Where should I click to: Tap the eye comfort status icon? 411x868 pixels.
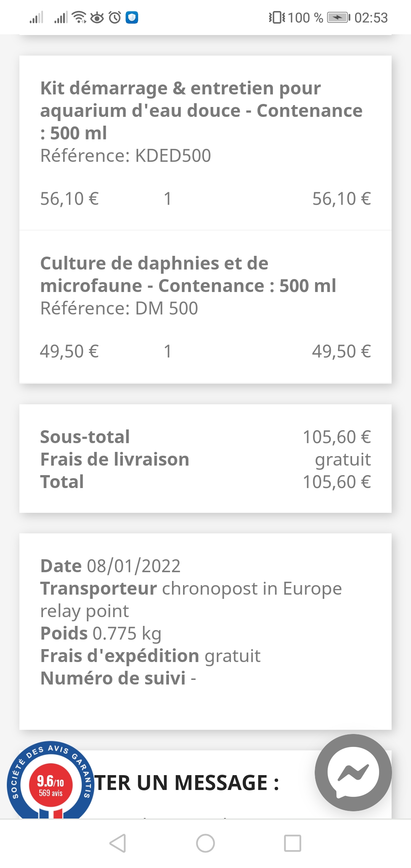pyautogui.click(x=97, y=17)
